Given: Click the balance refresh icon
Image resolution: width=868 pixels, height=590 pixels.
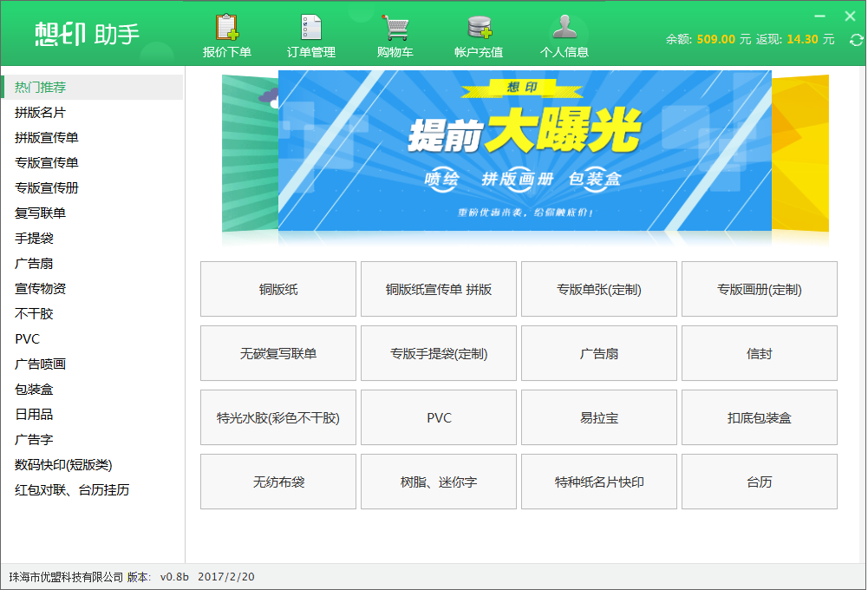Looking at the screenshot, I should point(856,40).
